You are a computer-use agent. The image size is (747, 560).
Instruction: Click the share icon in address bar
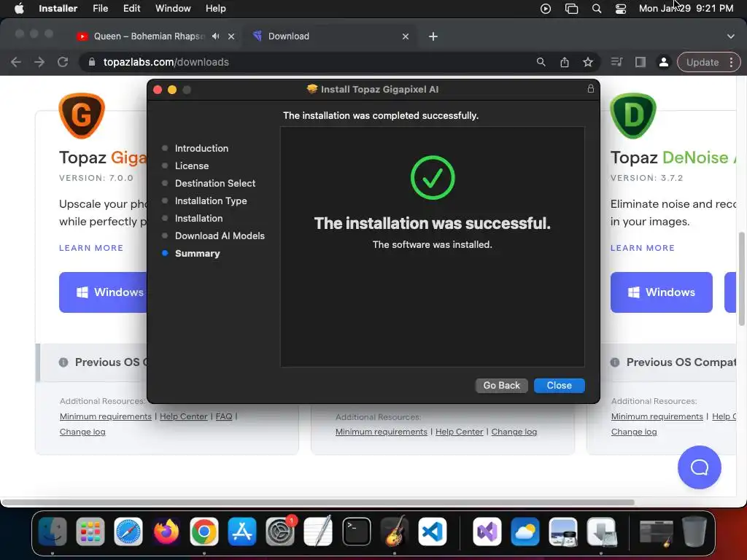[565, 62]
